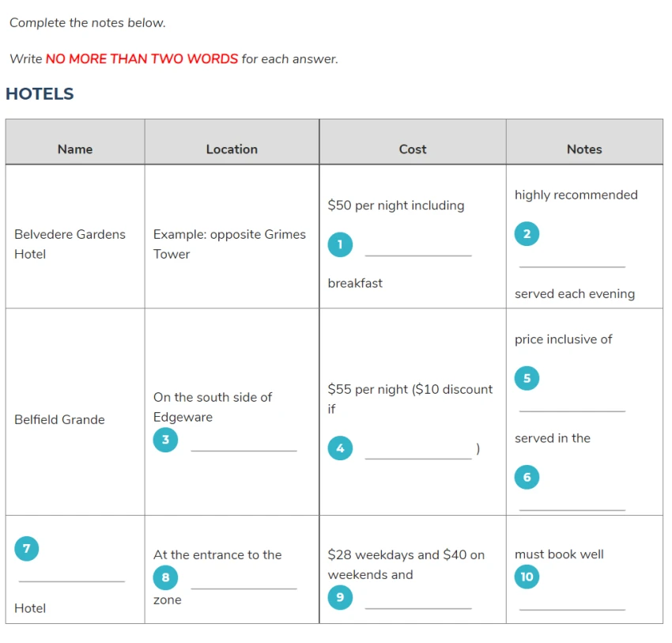Select the question 10 circle marker

pyautogui.click(x=527, y=577)
